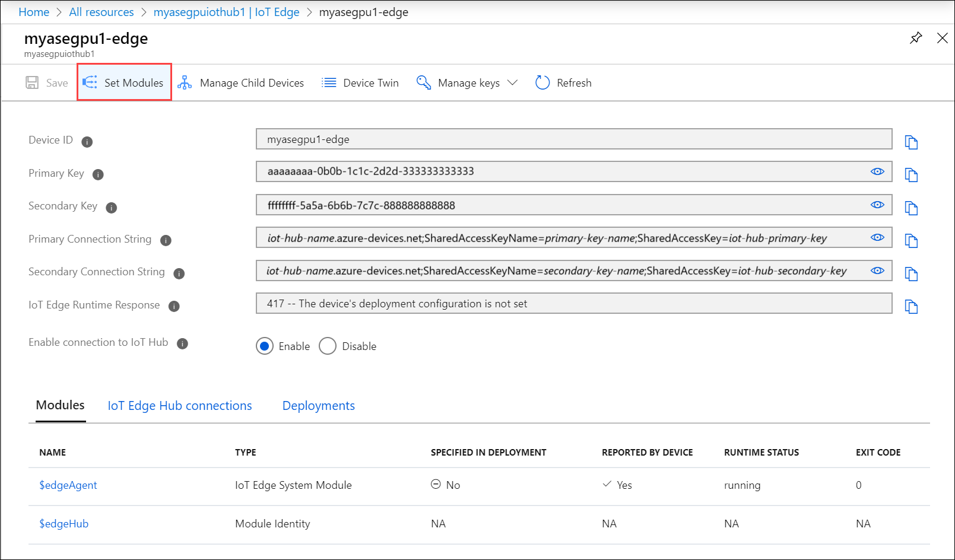The width and height of the screenshot is (955, 560).
Task: Open the $edgeHub module details
Action: click(64, 523)
